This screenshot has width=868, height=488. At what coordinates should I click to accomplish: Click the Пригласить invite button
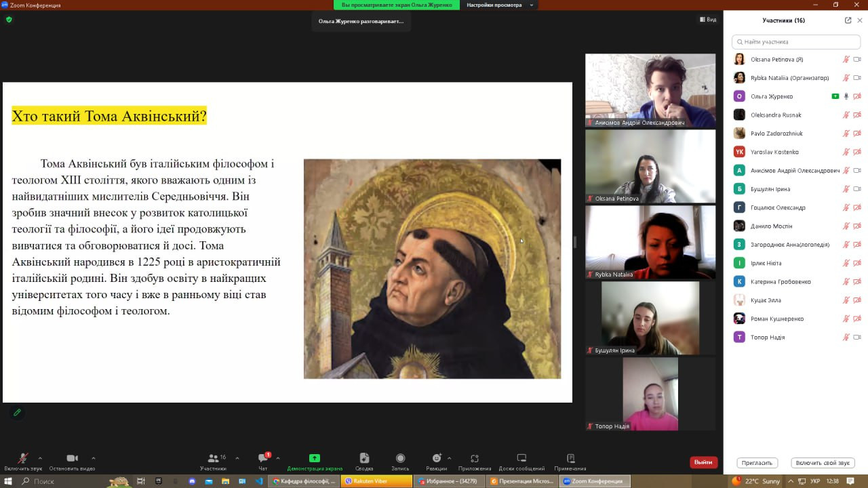click(757, 463)
